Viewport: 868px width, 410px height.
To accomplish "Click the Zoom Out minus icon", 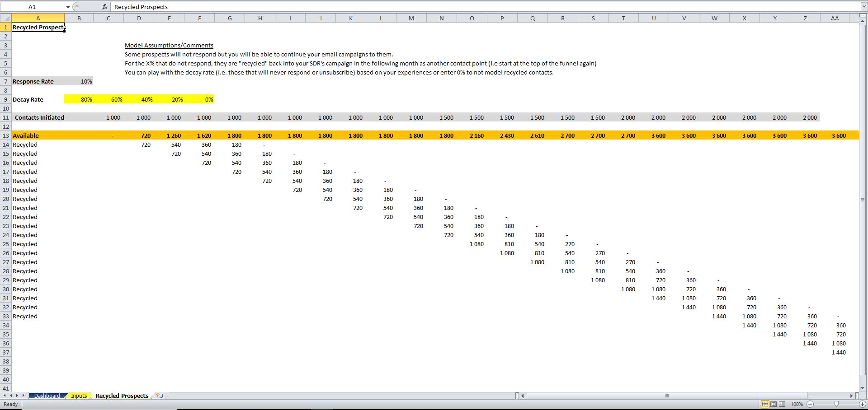I will point(810,404).
